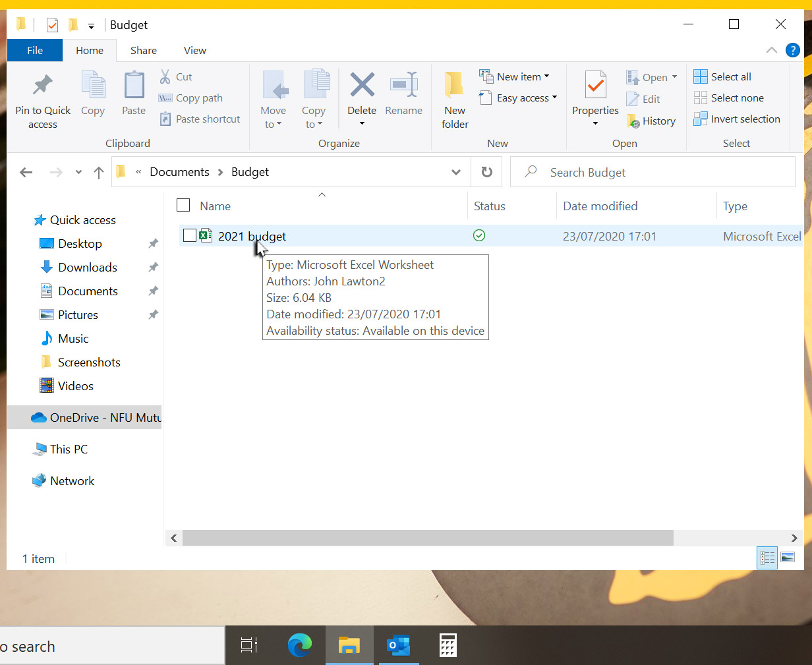The height and width of the screenshot is (665, 812).
Task: Navigate up one folder level arrow
Action: (99, 173)
